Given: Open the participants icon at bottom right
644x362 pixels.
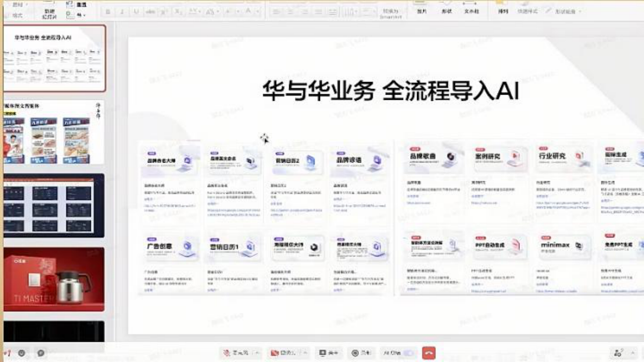Looking at the screenshot, I should [619, 353].
